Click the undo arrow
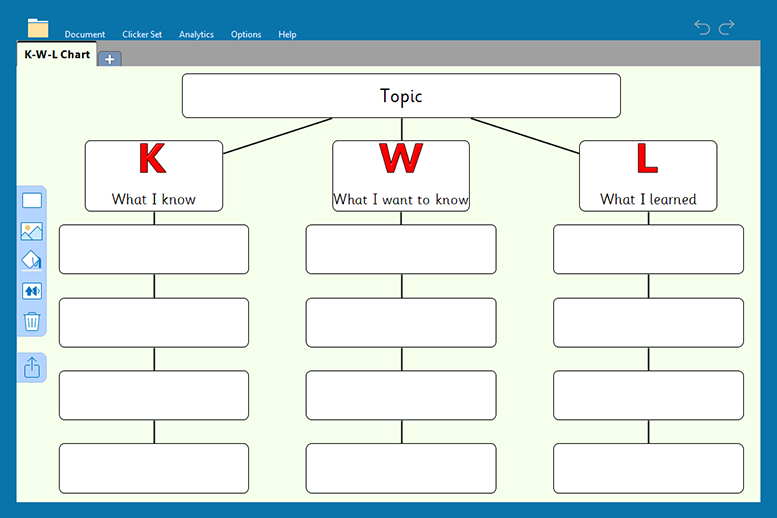 [x=702, y=27]
